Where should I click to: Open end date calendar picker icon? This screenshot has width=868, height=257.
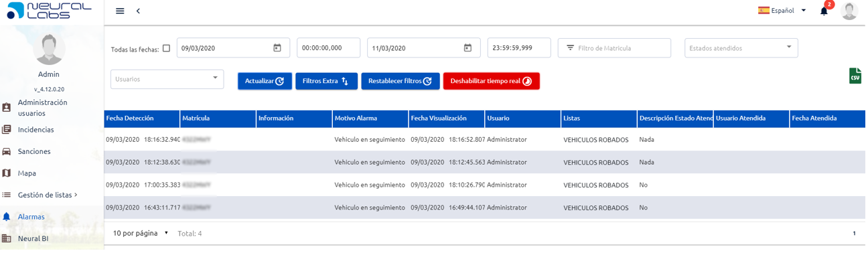467,48
